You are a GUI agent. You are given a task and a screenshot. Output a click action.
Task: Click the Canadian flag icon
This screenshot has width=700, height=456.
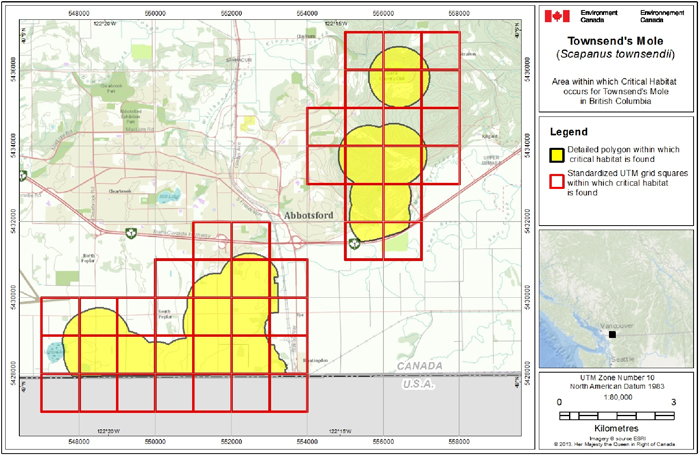tap(556, 16)
